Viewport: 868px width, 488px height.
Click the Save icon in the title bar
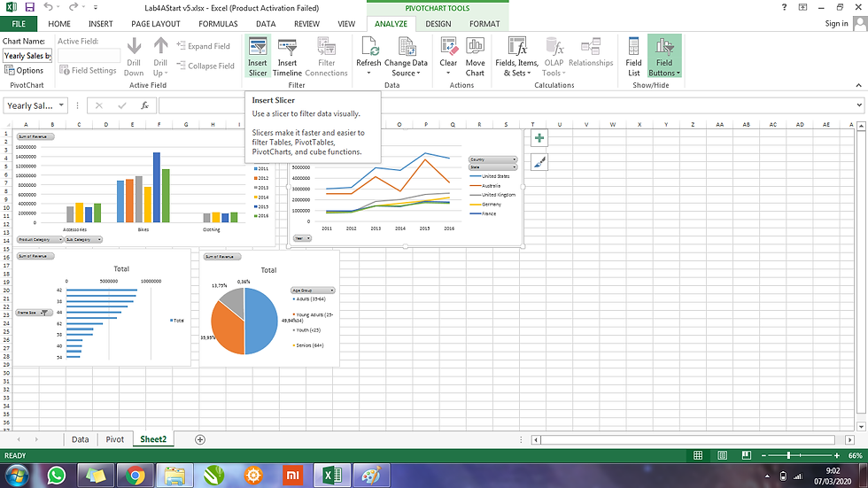(30, 7)
